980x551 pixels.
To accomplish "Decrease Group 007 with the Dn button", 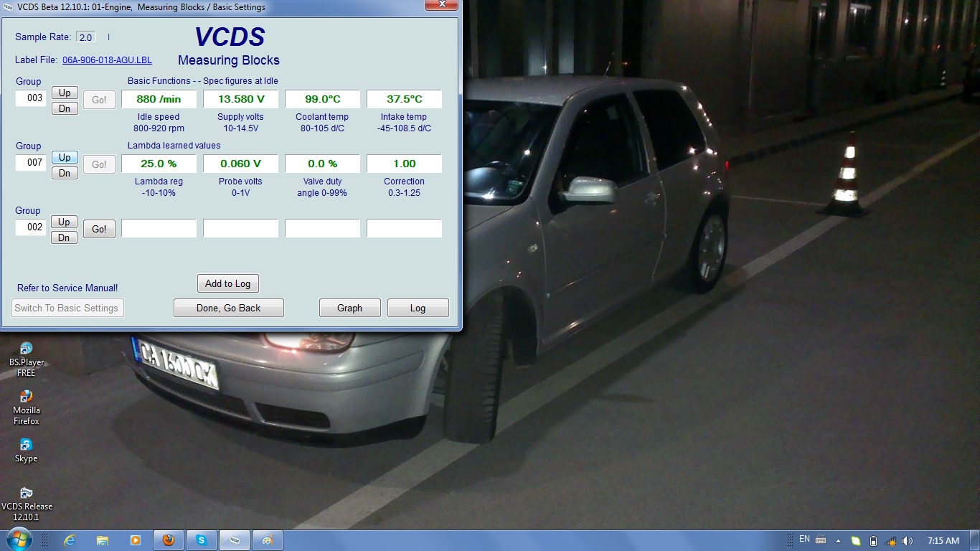I will pyautogui.click(x=65, y=173).
